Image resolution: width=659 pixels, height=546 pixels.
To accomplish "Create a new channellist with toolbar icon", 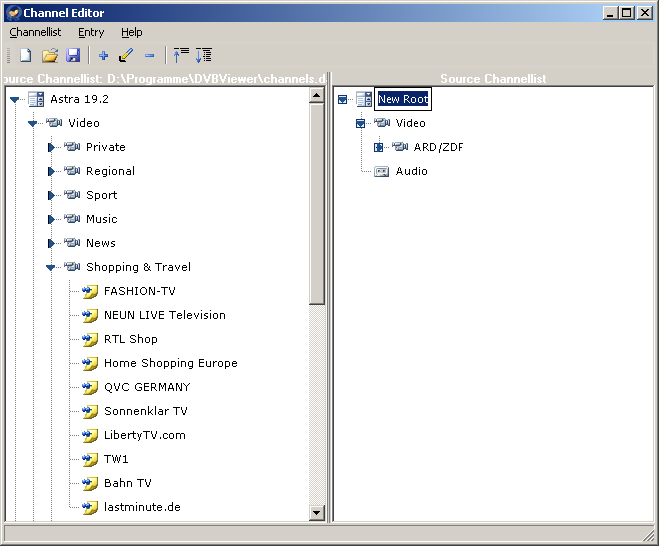I will coord(26,55).
